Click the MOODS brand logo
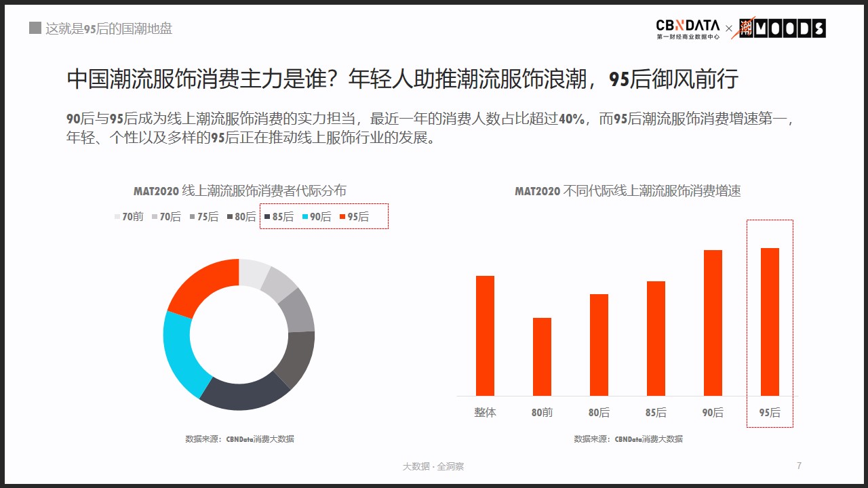This screenshot has width=868, height=488. 782,28
